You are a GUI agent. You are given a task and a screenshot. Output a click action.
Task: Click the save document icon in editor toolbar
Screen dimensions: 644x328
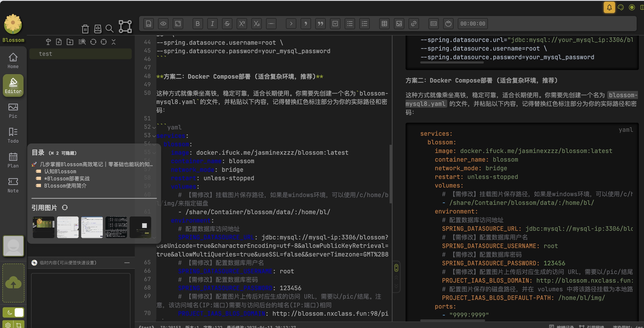149,24
